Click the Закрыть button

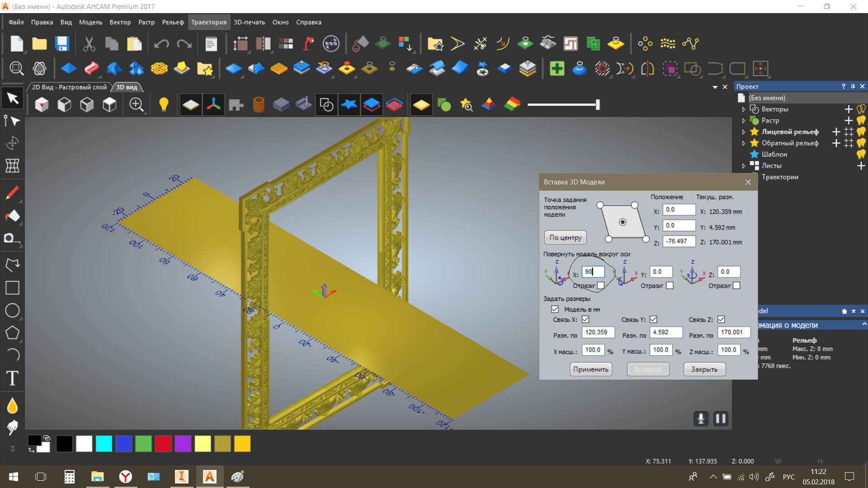coord(704,369)
